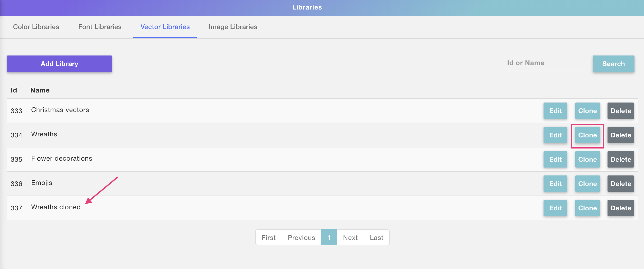Clone the Christmas vectors library
644x269 pixels.
[587, 111]
